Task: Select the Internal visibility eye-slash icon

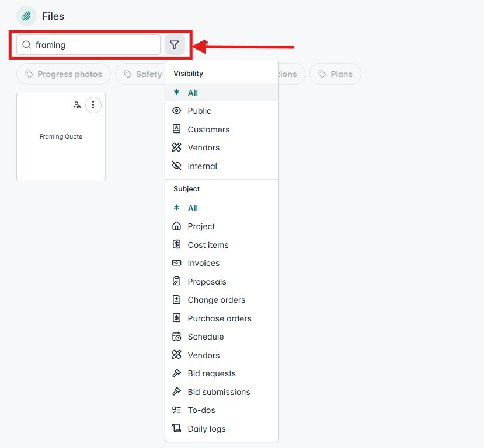Action: point(176,166)
